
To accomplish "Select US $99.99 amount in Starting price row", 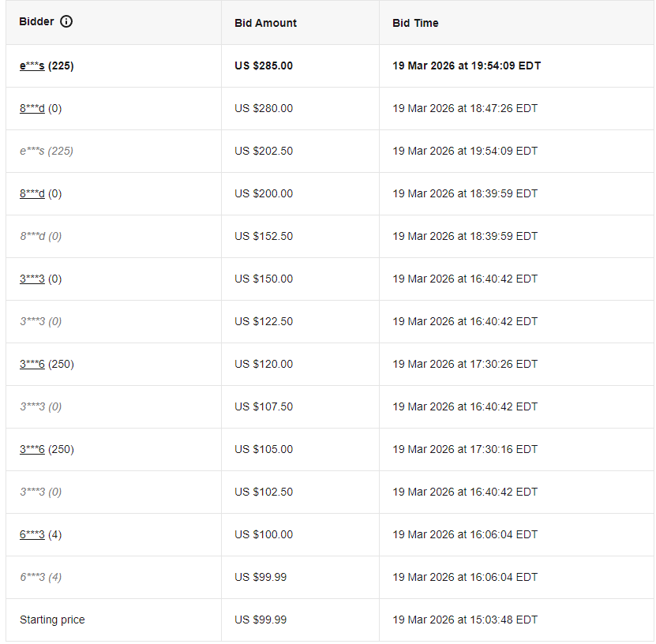I will 261,620.
